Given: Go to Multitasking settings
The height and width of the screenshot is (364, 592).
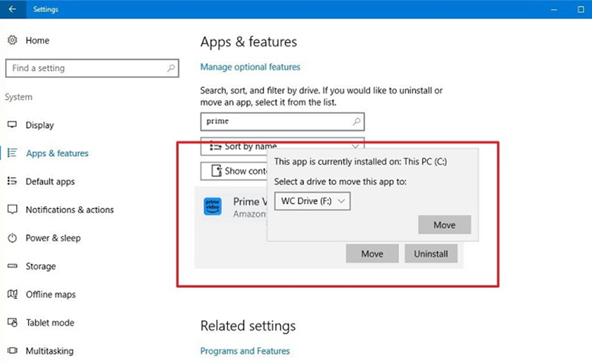Looking at the screenshot, I should point(50,351).
